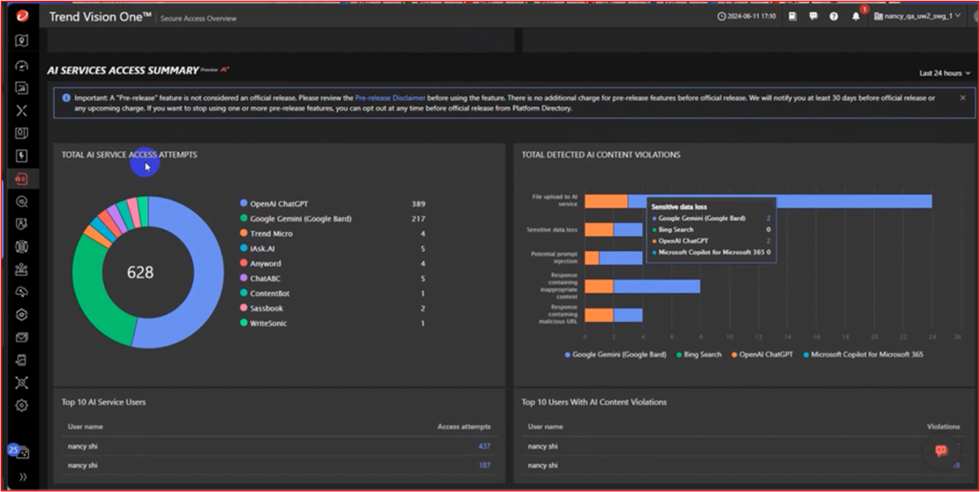Click the Trend Micro logo in sidebar
The image size is (980, 492).
21,16
